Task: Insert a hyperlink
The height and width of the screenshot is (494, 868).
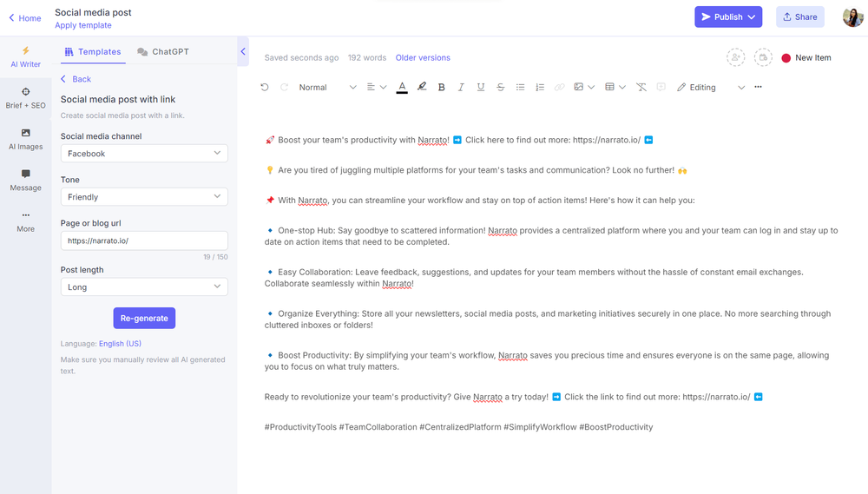Action: [560, 87]
